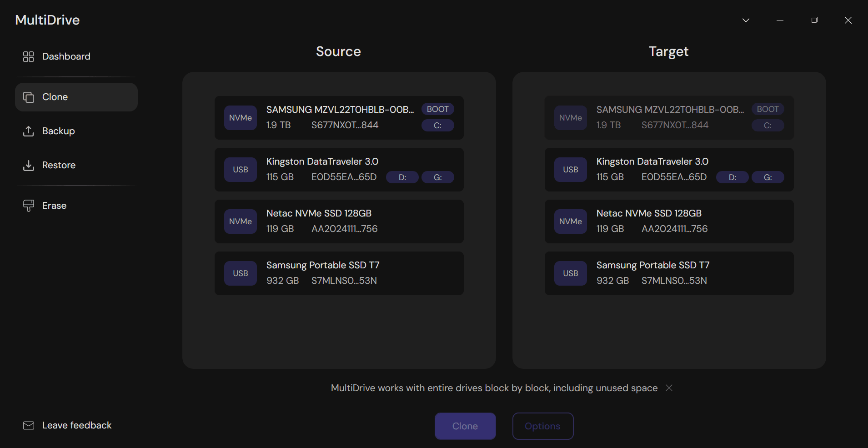868x448 pixels.
Task: Click NVMe badge of Source Netac SSD
Action: [241, 221]
